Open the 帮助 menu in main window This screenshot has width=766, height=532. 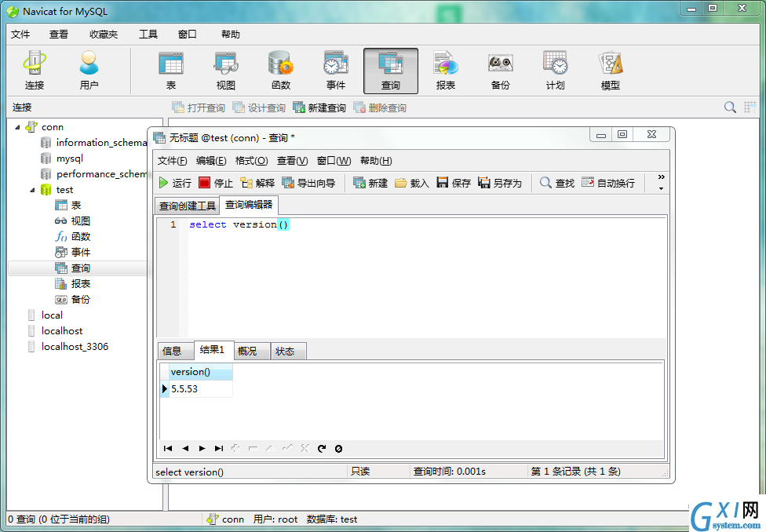pos(230,35)
